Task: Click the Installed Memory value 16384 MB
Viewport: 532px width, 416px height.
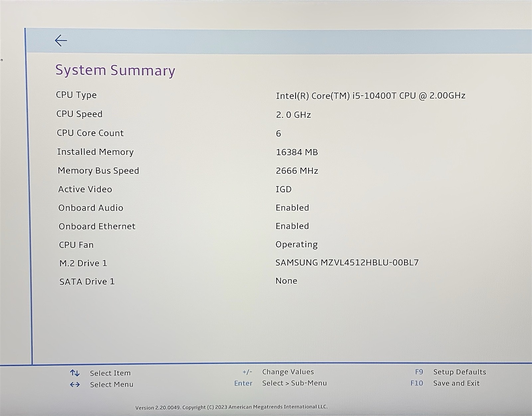Action: (297, 152)
